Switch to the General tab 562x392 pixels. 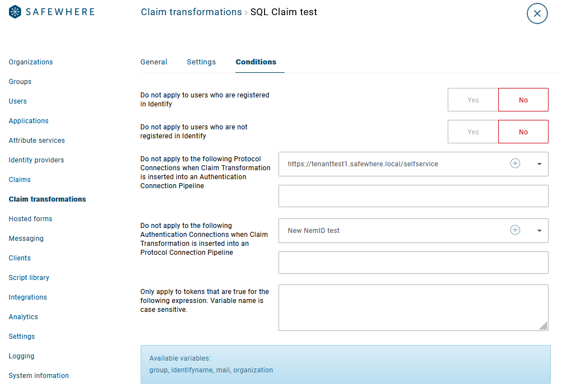(154, 62)
